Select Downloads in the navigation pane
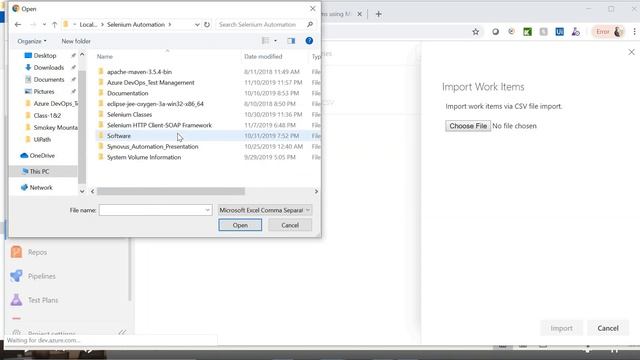Image resolution: width=640 pixels, height=360 pixels. (48, 67)
